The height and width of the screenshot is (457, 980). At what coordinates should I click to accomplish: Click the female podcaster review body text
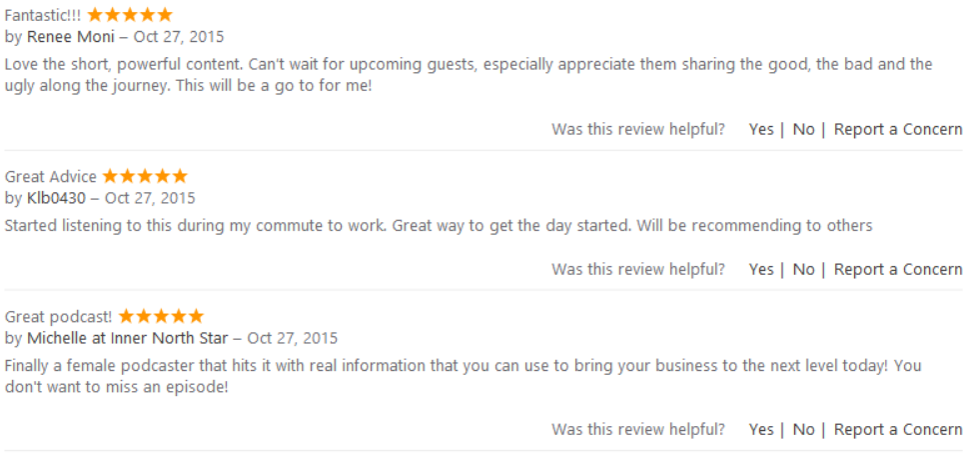tap(462, 365)
